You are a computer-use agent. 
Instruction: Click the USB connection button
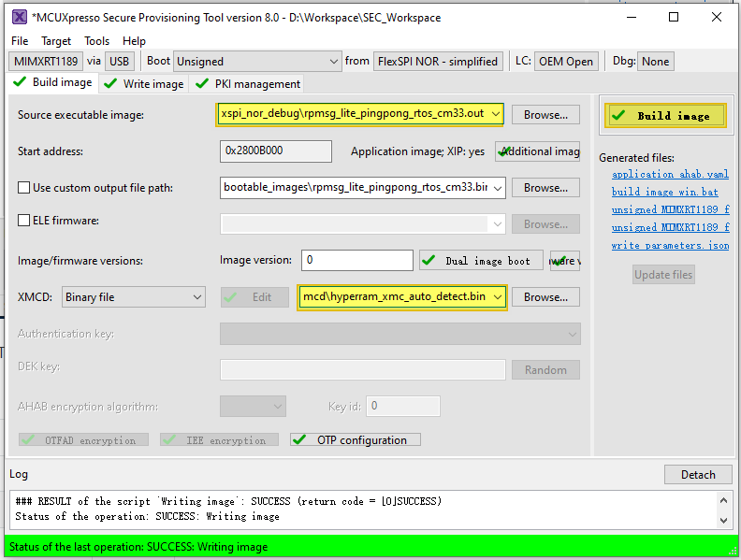(119, 62)
